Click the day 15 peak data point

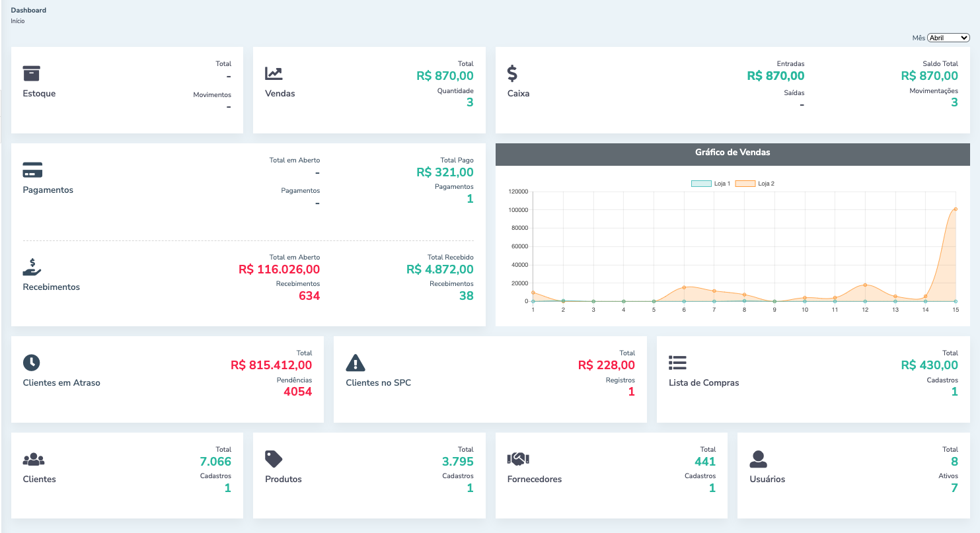(955, 209)
